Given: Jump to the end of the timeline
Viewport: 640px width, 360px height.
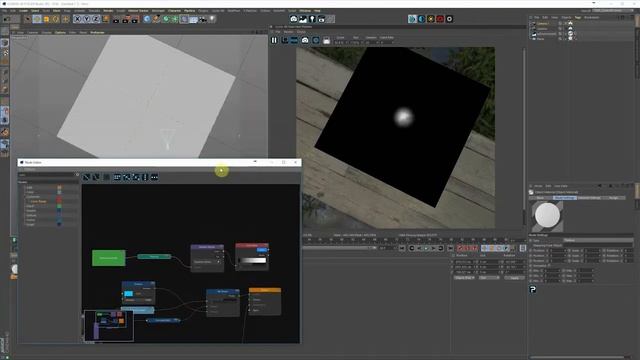Looking at the screenshot, I should (x=450, y=248).
